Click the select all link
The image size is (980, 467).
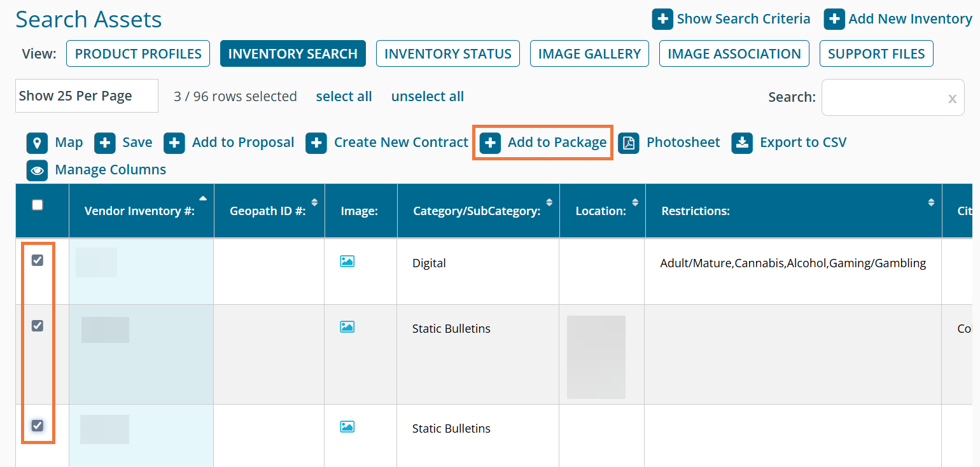tap(344, 97)
